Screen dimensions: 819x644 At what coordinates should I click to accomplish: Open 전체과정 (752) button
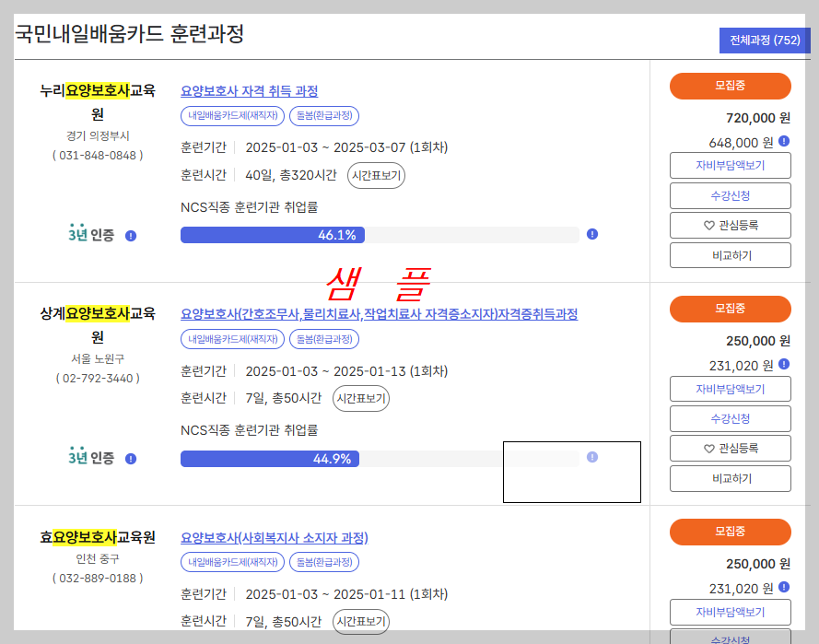point(764,41)
